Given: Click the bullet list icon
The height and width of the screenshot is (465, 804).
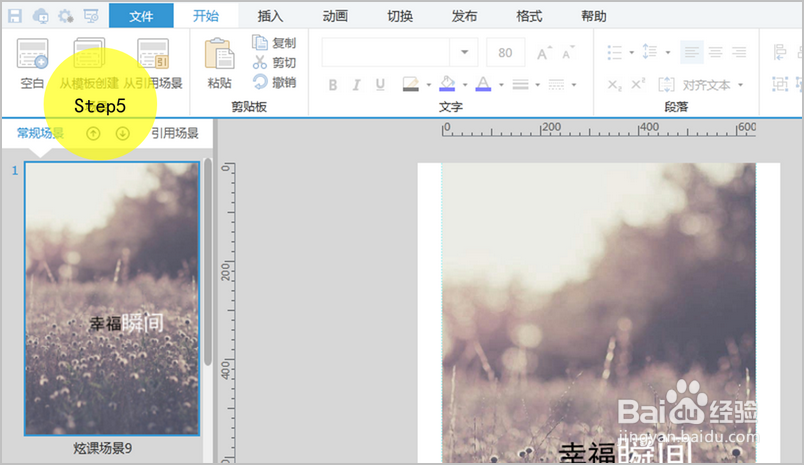Looking at the screenshot, I should [615, 52].
